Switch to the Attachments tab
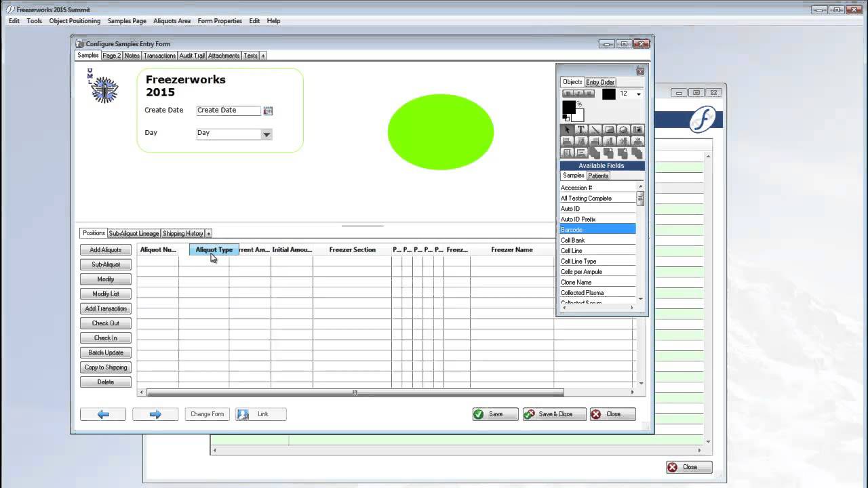This screenshot has height=488, width=868. (x=224, y=56)
